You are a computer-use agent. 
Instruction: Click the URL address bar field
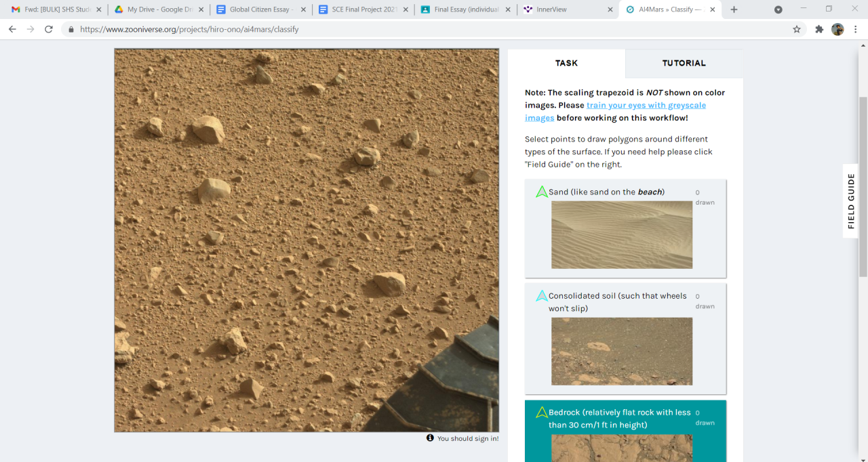click(x=434, y=29)
